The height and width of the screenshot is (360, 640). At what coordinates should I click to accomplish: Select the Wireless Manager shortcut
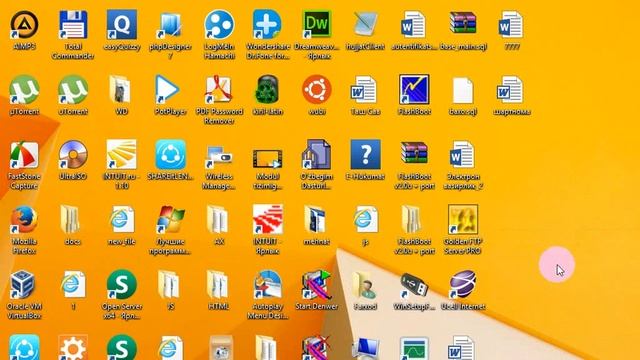point(219,157)
